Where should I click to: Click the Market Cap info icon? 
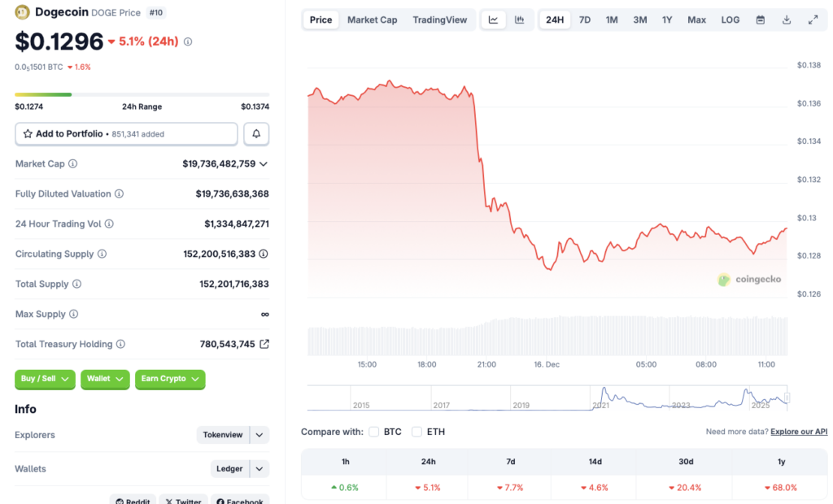pyautogui.click(x=72, y=163)
